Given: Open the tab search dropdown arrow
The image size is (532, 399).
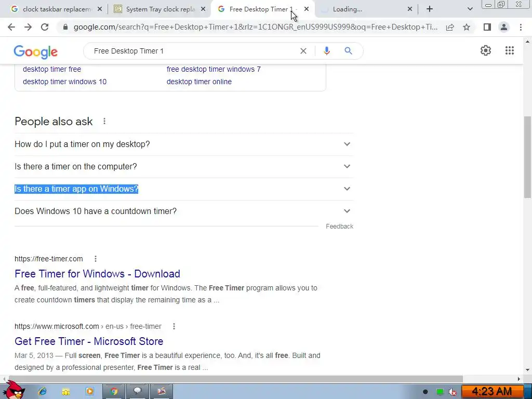Looking at the screenshot, I should coord(470,9).
